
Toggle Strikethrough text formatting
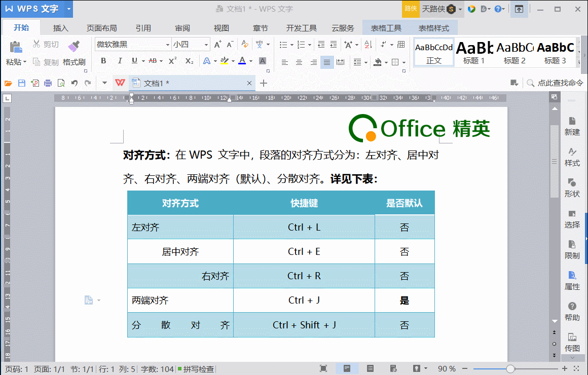click(153, 61)
